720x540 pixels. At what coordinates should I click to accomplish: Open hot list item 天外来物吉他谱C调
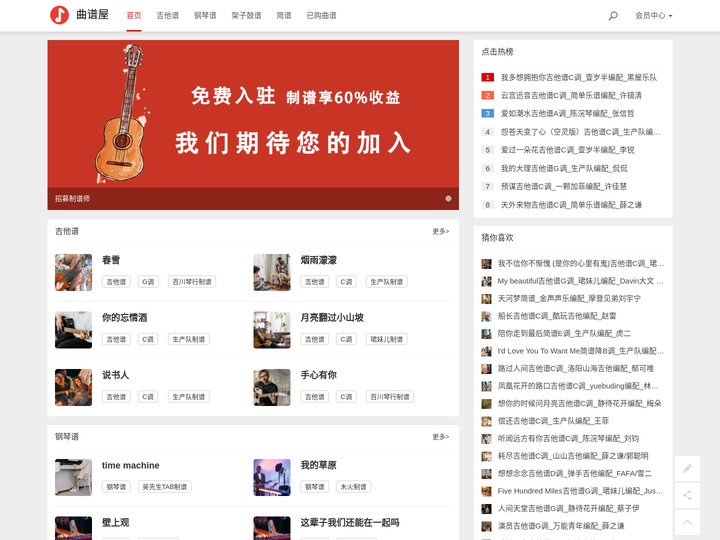coord(571,204)
